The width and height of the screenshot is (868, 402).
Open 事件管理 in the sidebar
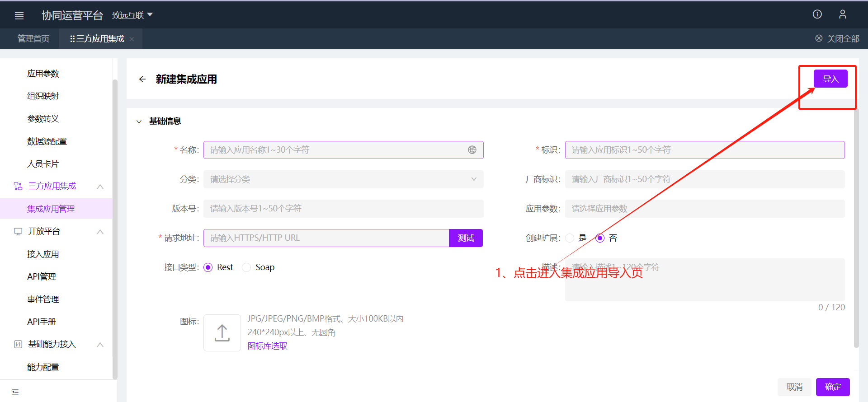(43, 299)
